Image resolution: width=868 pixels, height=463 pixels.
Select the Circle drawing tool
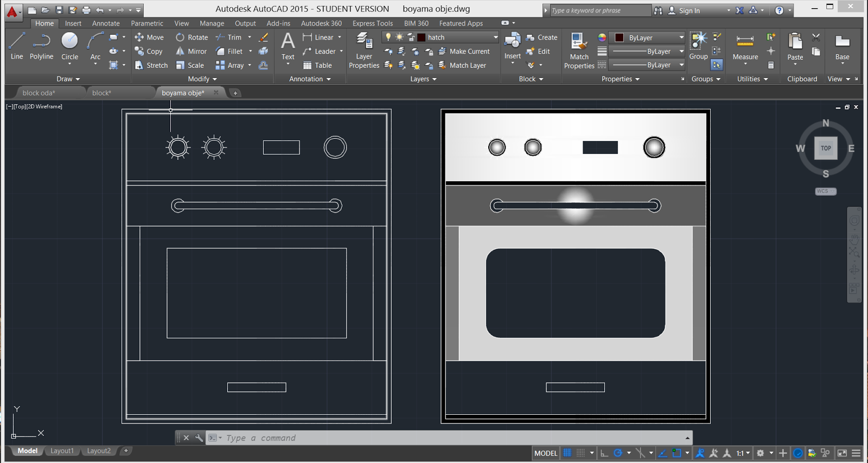point(69,46)
